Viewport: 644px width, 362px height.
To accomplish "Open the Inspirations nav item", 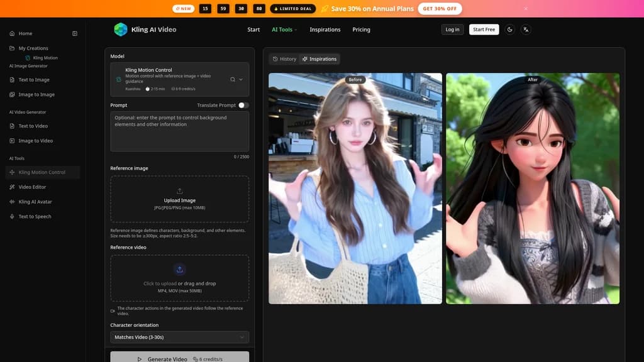I will pyautogui.click(x=325, y=30).
